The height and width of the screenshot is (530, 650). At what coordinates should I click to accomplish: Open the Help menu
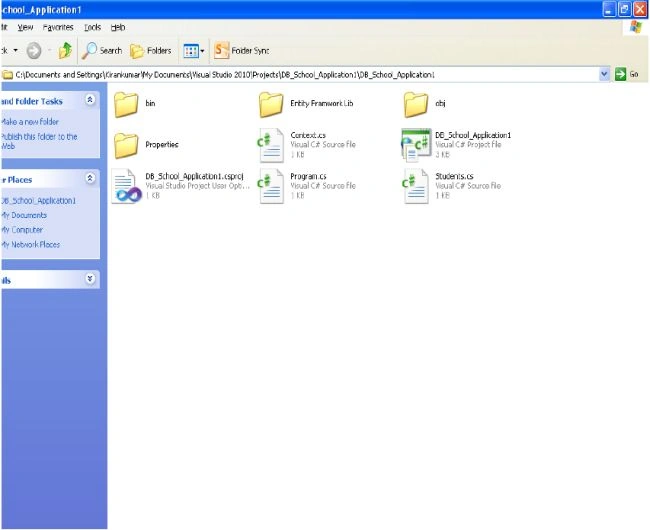118,27
